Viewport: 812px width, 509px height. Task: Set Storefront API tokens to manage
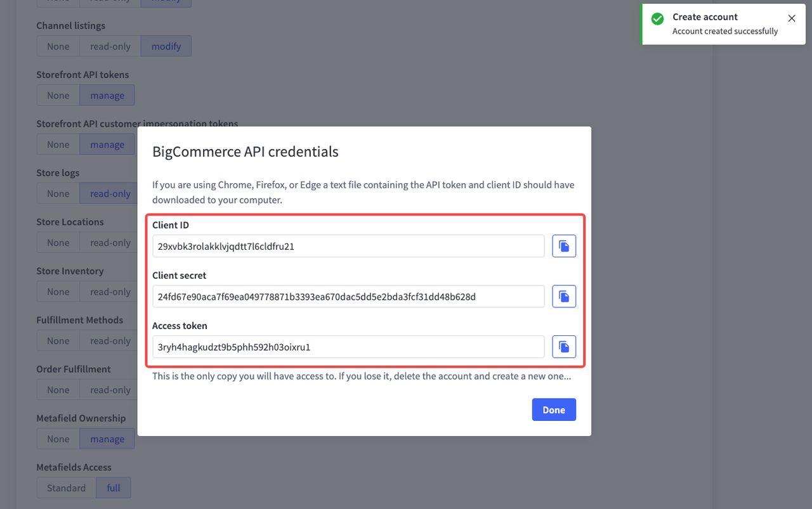point(107,95)
